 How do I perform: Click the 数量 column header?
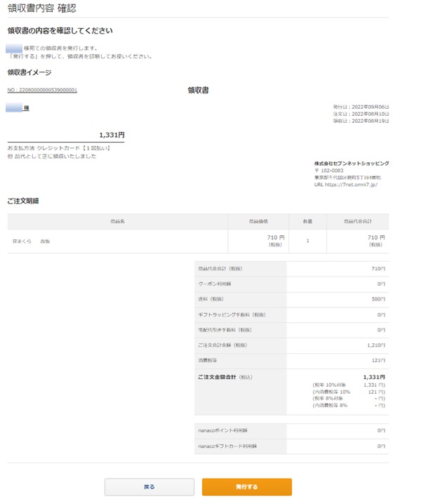(307, 221)
